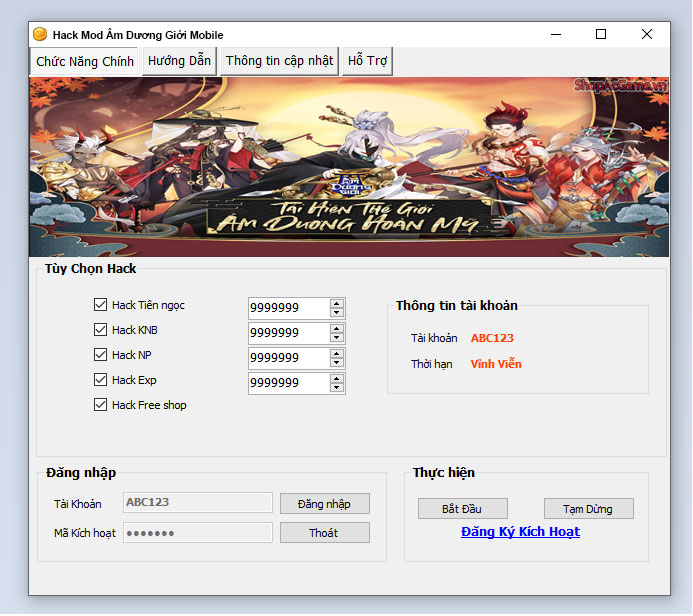Click the gold coin app icon in title bar
Image resolution: width=693 pixels, height=616 pixels.
(x=40, y=34)
